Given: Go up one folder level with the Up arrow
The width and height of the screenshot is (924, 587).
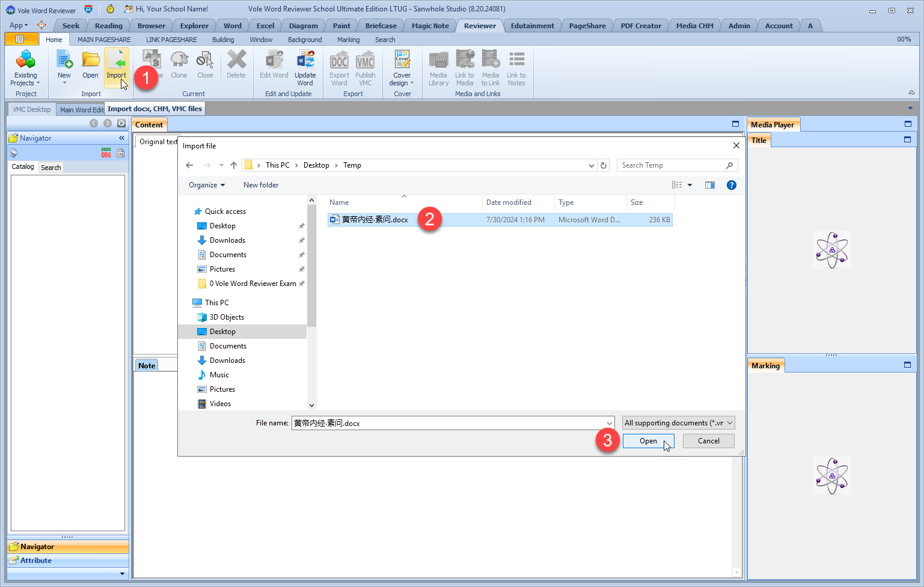Looking at the screenshot, I should [x=234, y=165].
